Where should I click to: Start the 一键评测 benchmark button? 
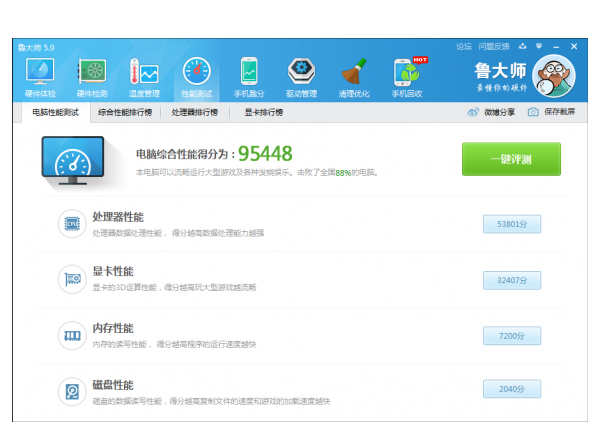511,159
